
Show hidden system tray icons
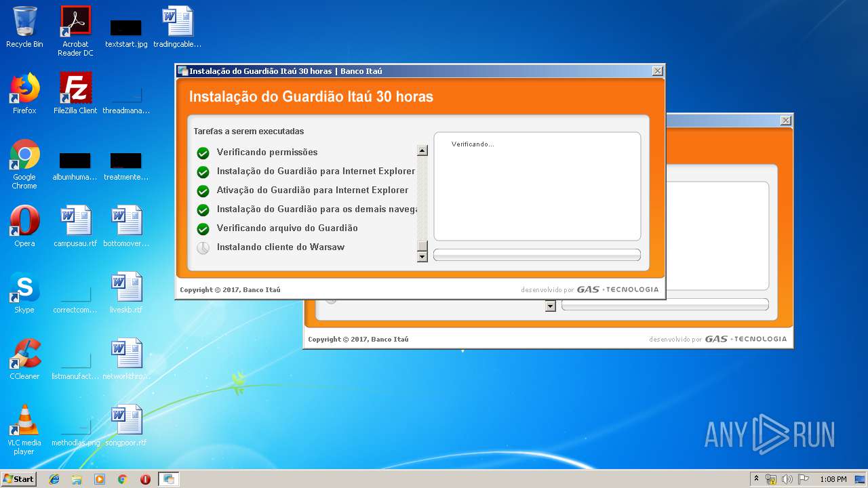pos(757,479)
